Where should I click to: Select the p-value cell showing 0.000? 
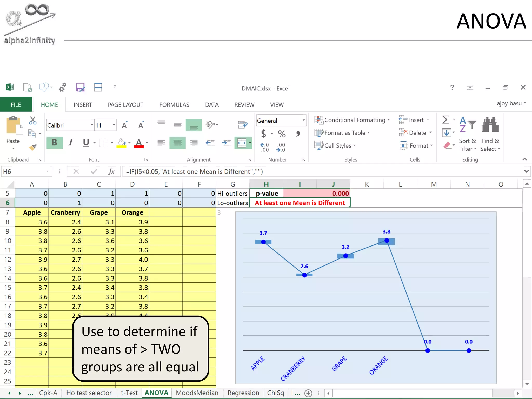coord(316,193)
